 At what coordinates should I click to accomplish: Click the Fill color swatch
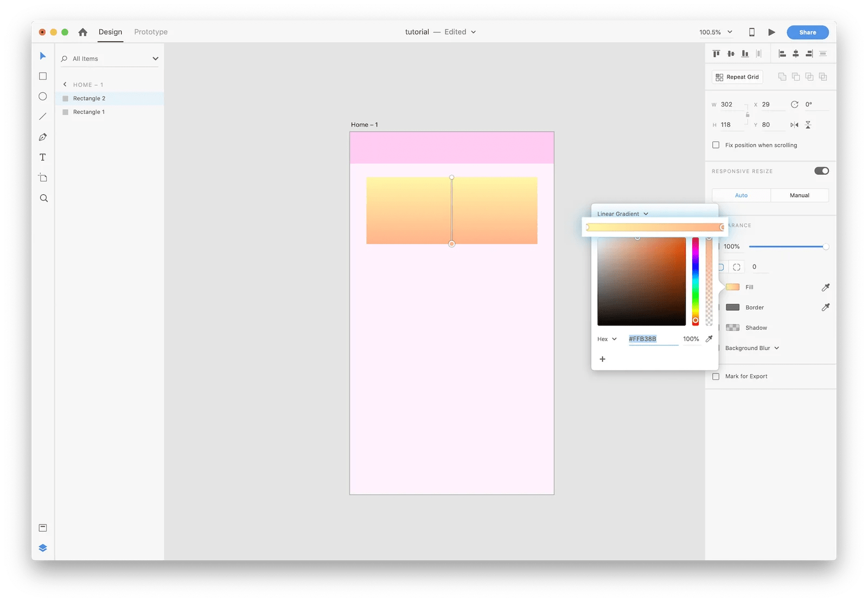point(732,287)
